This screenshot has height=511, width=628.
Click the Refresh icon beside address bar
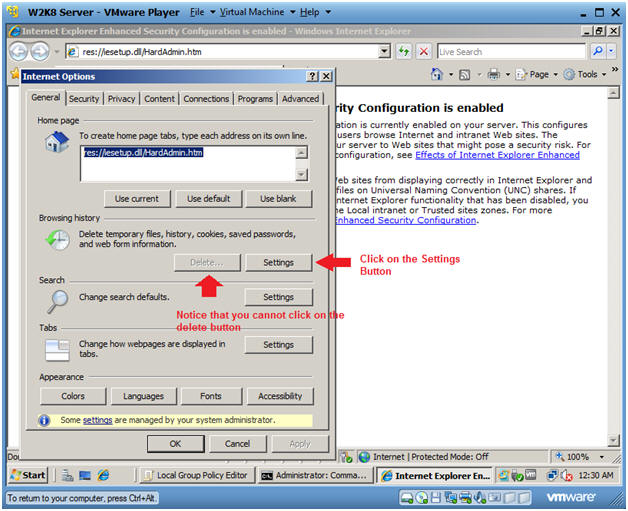pyautogui.click(x=404, y=51)
